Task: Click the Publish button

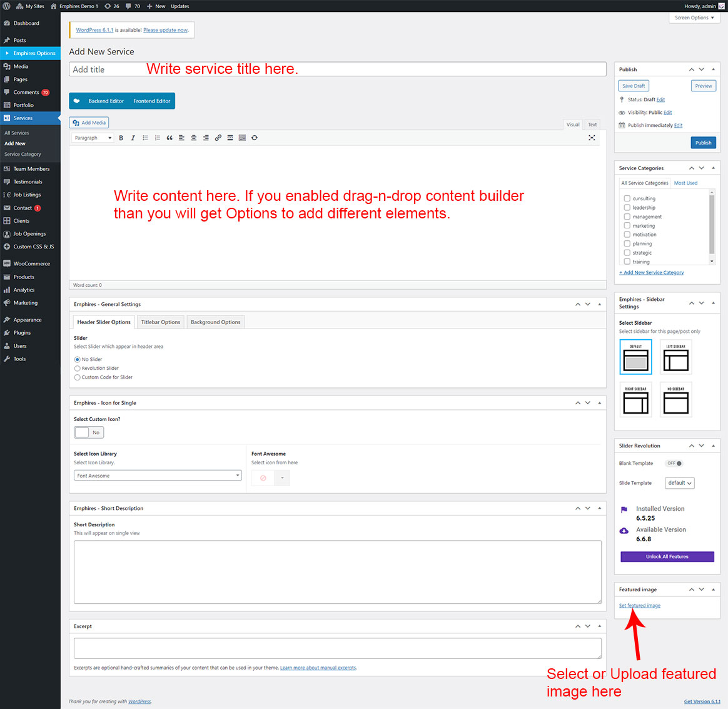Action: pyautogui.click(x=703, y=143)
